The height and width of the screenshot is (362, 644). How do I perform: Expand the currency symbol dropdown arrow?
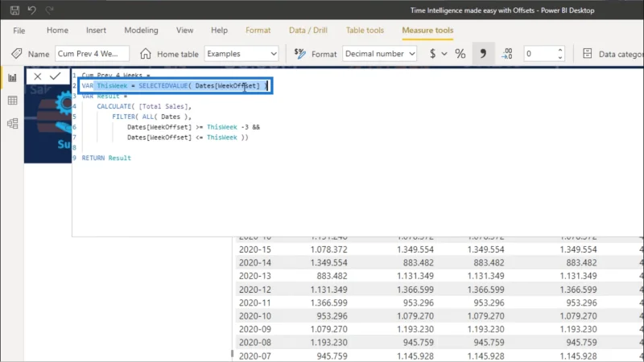pos(444,54)
